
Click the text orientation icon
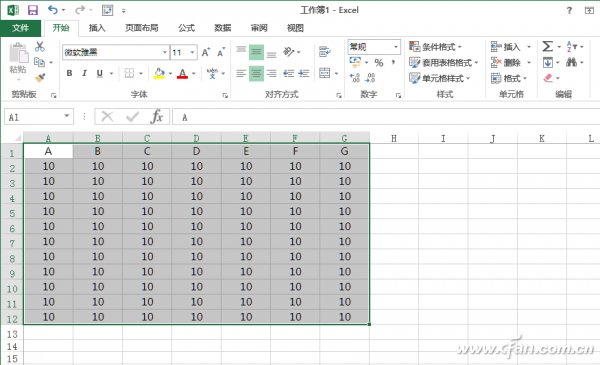[x=289, y=52]
